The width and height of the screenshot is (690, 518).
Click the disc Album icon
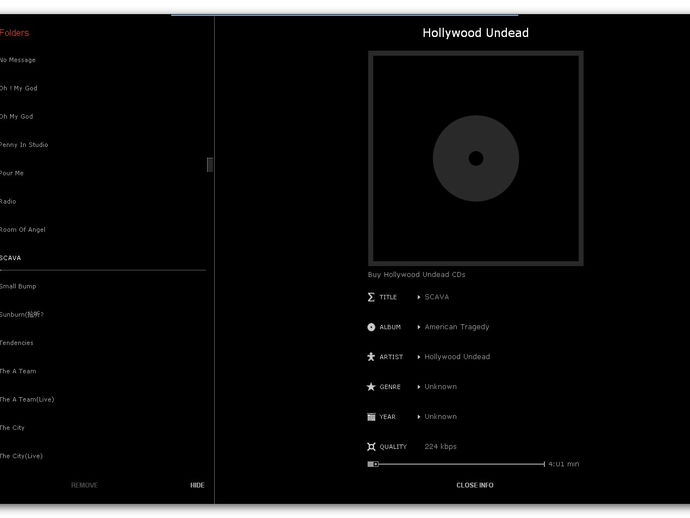click(x=371, y=327)
